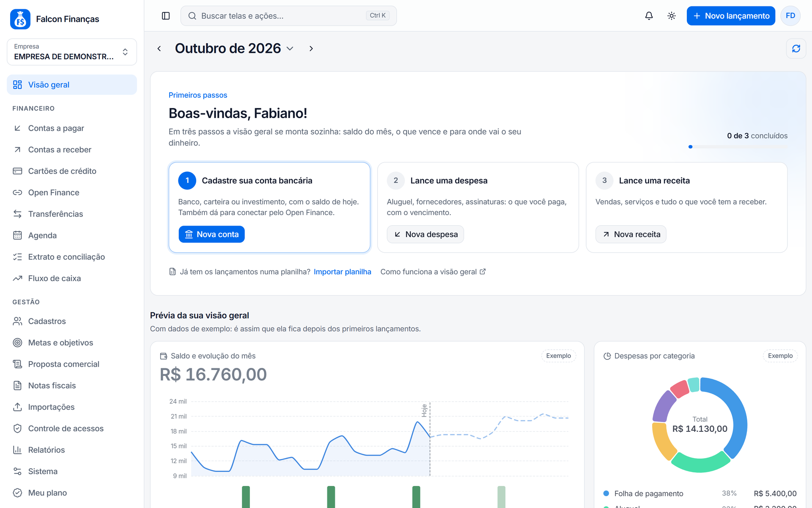Go to previous month arrow
This screenshot has height=508, width=812.
(x=159, y=49)
